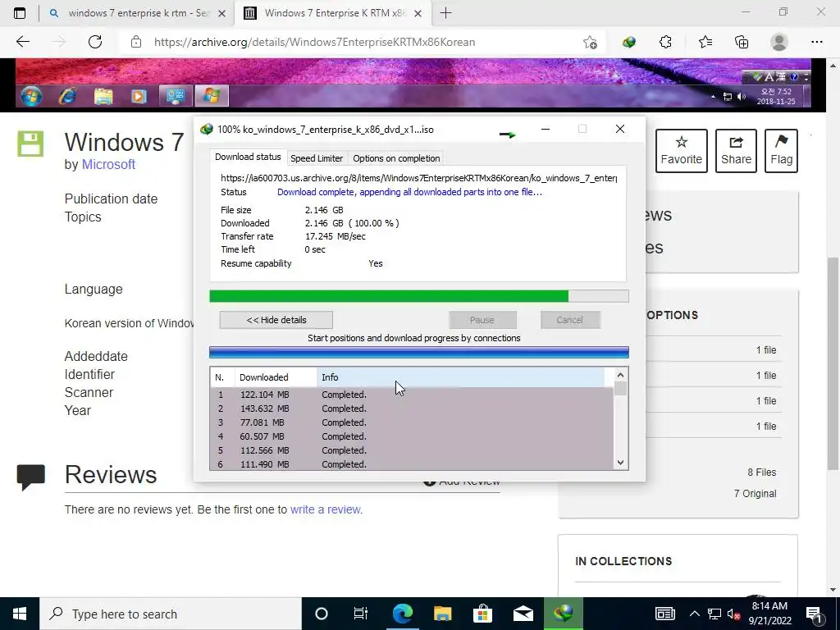Open the Mail app from the taskbar
The image size is (840, 630).
(523, 614)
